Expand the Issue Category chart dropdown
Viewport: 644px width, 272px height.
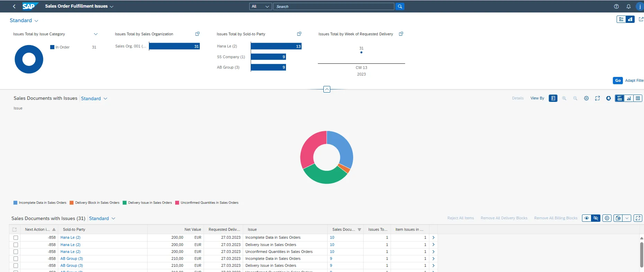tap(96, 34)
